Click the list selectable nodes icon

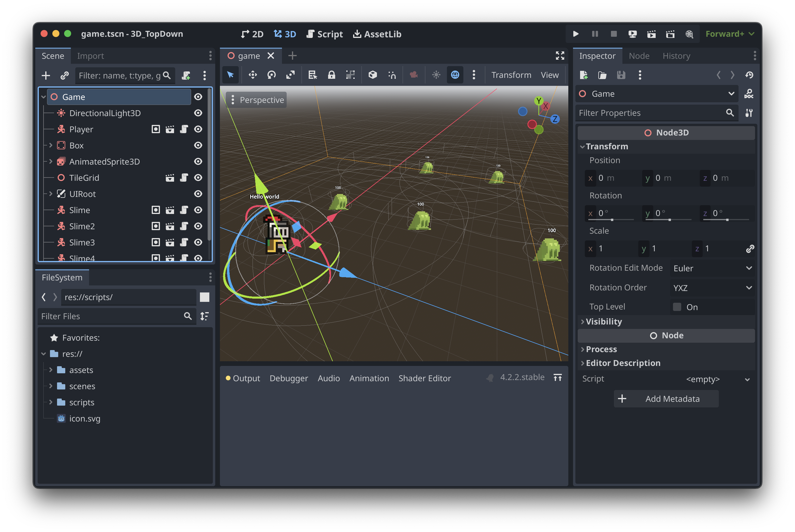(313, 75)
